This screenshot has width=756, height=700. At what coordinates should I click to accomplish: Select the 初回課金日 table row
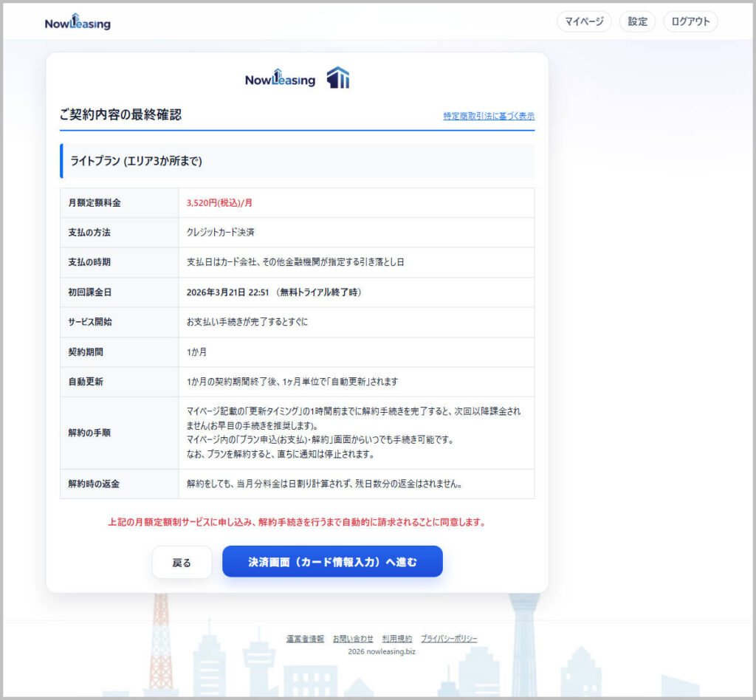point(297,292)
